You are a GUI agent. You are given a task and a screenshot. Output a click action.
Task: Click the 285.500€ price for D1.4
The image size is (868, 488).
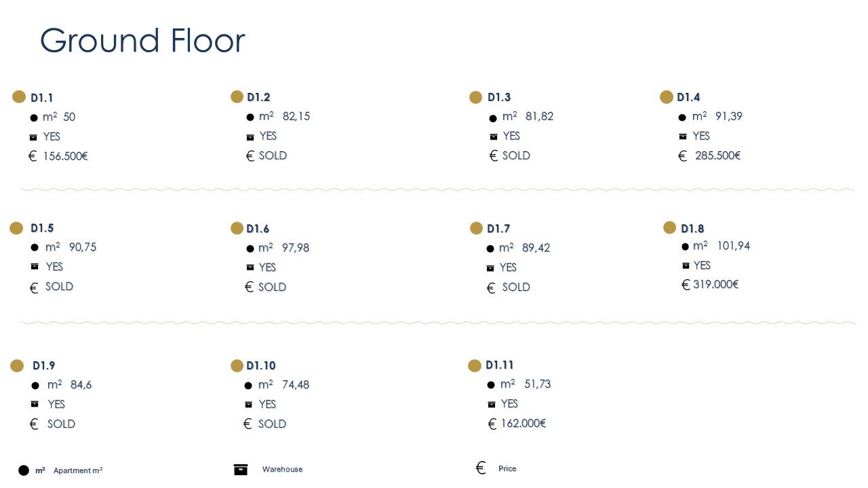click(x=717, y=156)
